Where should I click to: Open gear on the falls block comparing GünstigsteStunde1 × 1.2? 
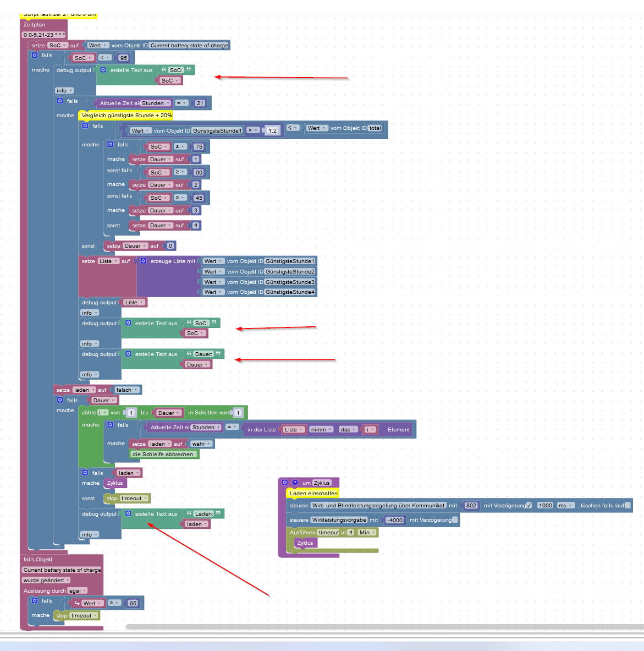click(x=85, y=126)
